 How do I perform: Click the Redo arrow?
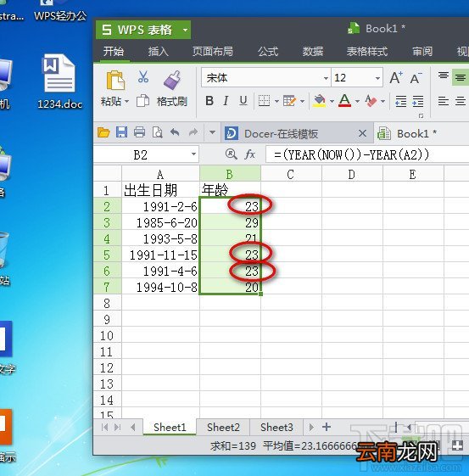pyautogui.click(x=193, y=132)
